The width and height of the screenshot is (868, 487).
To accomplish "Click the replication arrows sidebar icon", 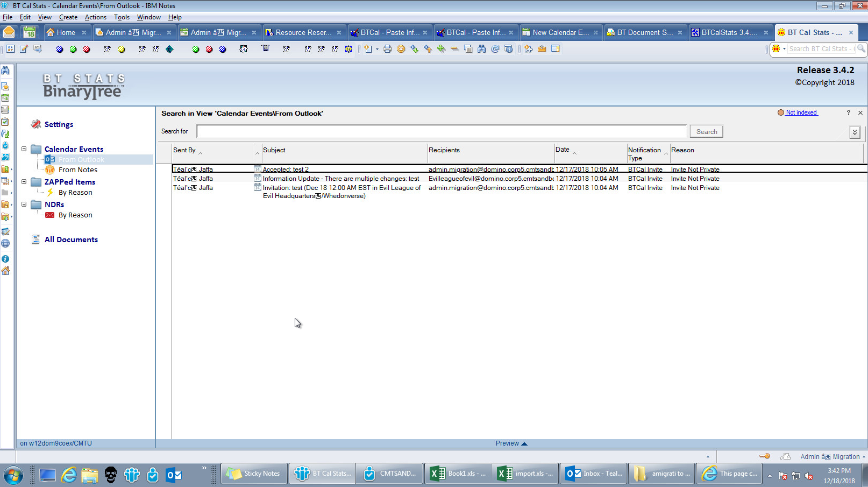I will 5,133.
